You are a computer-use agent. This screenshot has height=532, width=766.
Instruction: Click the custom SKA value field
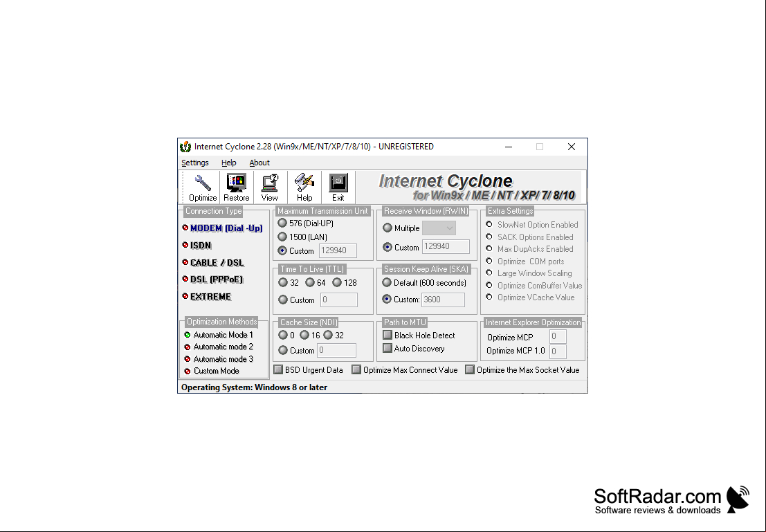tap(443, 300)
